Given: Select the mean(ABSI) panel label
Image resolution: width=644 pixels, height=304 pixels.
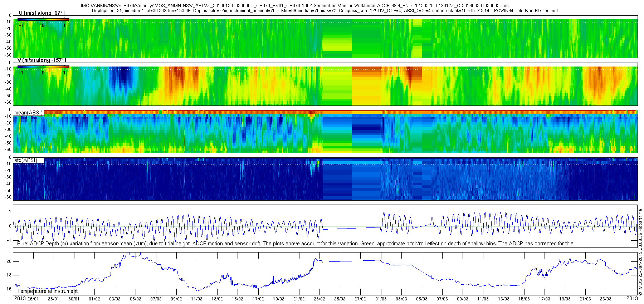Looking at the screenshot, I should (29, 113).
